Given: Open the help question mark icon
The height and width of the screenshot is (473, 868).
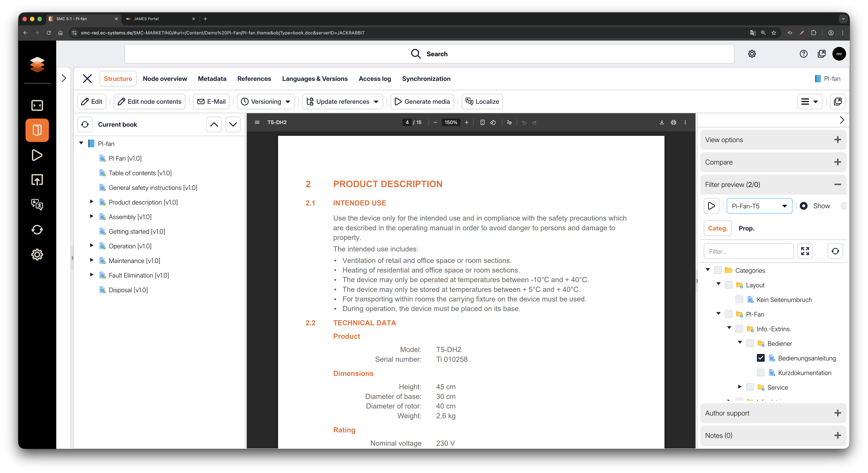Looking at the screenshot, I should [x=803, y=54].
